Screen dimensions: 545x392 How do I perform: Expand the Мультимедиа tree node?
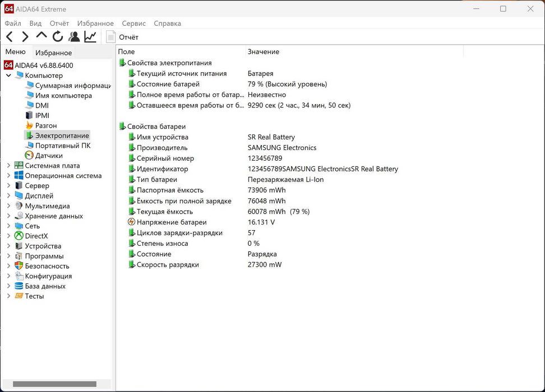pos(8,206)
